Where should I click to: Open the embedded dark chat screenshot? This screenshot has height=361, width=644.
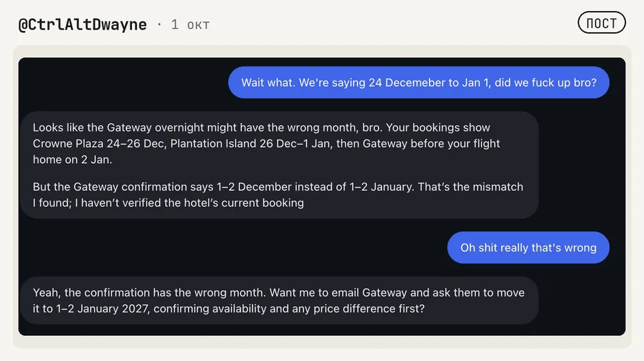coord(322,197)
